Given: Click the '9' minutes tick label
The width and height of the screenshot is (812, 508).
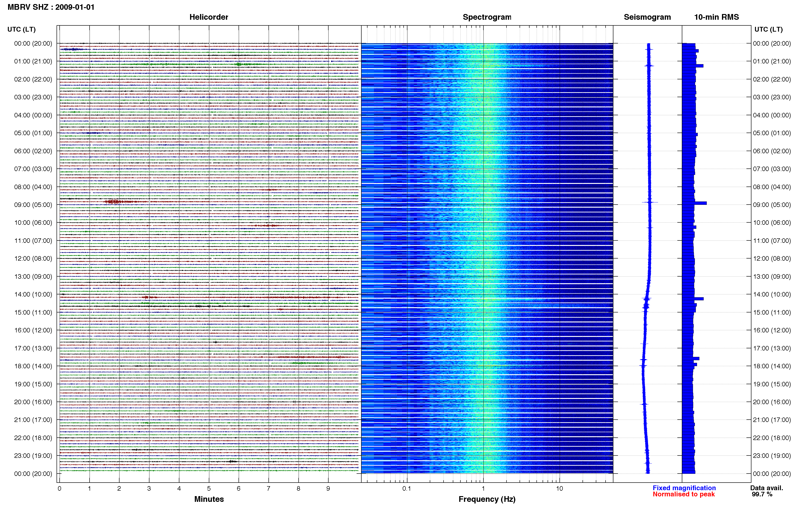Looking at the screenshot, I should (x=328, y=489).
